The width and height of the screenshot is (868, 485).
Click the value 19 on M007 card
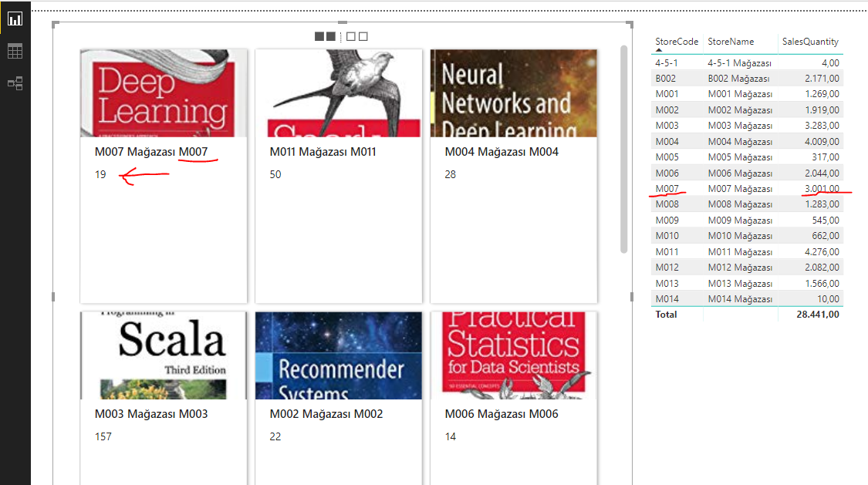click(100, 174)
